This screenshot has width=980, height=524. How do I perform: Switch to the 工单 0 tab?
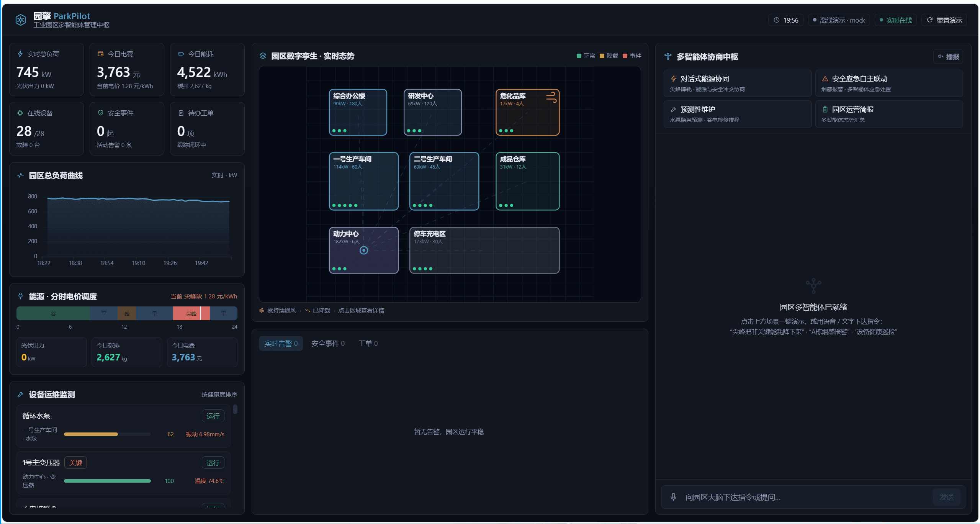368,343
